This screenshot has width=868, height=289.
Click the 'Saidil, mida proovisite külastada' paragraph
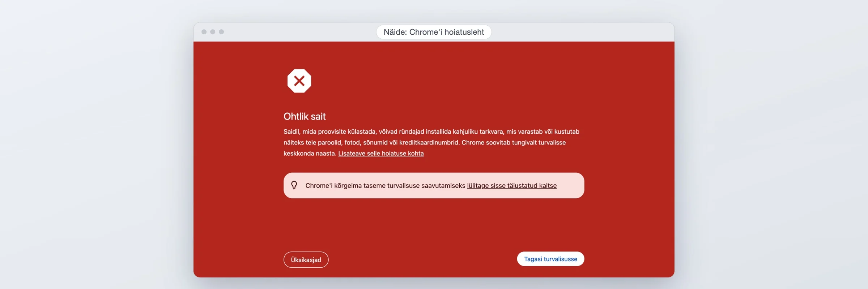(431, 142)
